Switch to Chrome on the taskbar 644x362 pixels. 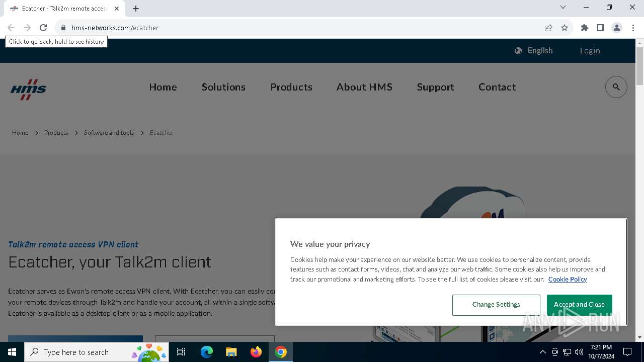(281, 352)
